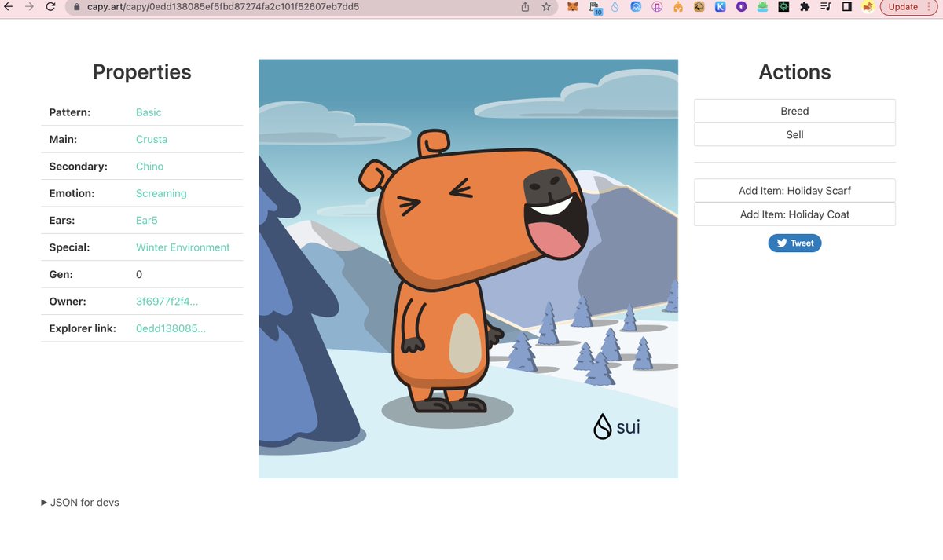Expand the JSON for devs section
Image resolution: width=943 pixels, height=560 pixels.
coord(79,502)
